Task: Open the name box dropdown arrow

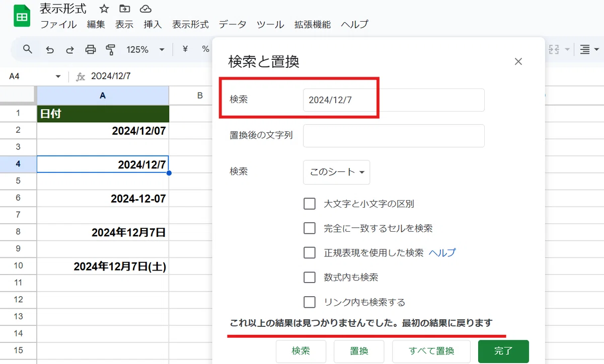Action: pyautogui.click(x=58, y=76)
